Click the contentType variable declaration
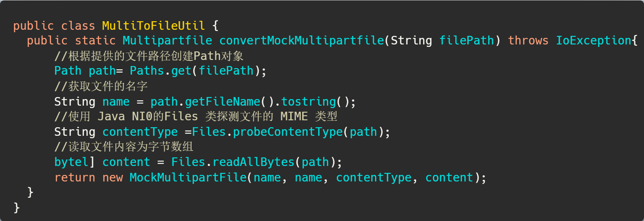 point(140,132)
